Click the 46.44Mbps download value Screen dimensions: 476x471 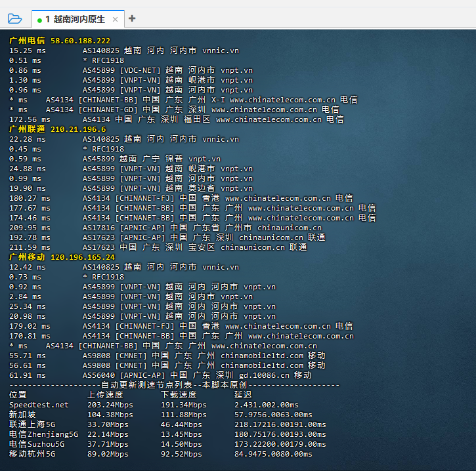click(181, 424)
